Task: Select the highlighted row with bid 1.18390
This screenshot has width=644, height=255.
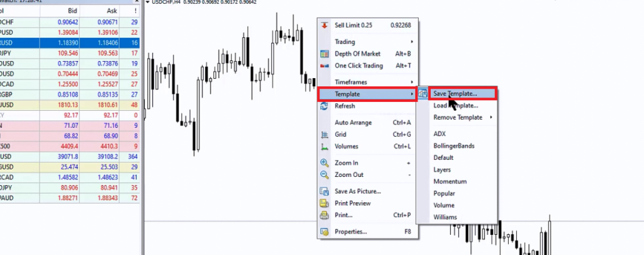Action: click(70, 43)
